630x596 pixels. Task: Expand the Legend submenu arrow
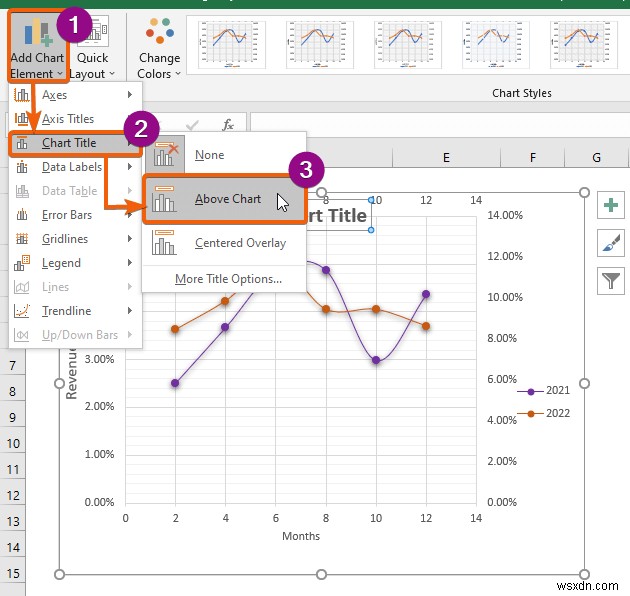[129, 263]
